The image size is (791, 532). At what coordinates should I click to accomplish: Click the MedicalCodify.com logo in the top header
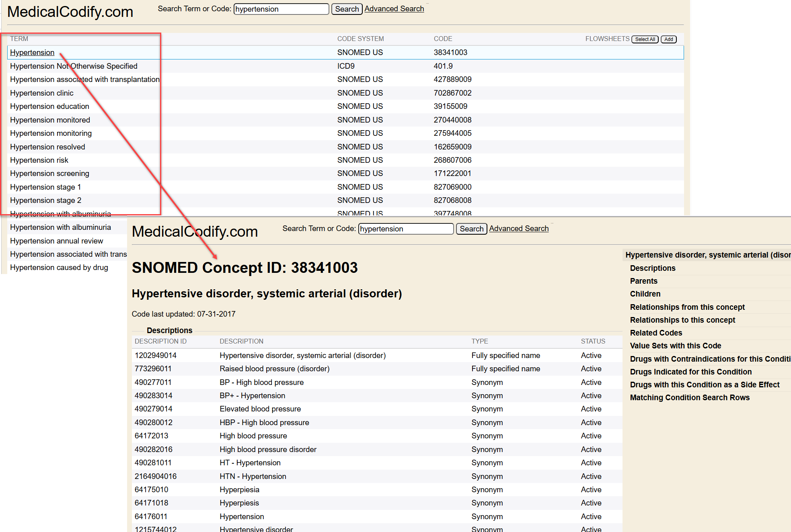[x=70, y=12]
